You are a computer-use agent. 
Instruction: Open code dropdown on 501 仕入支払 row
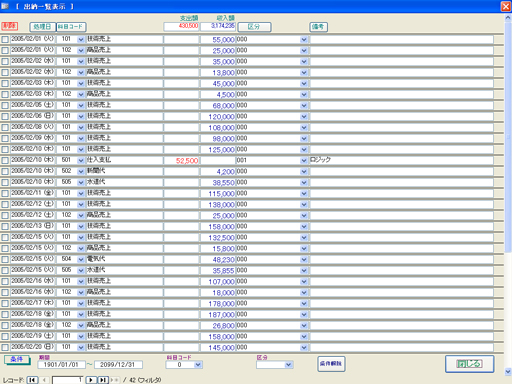pos(81,161)
